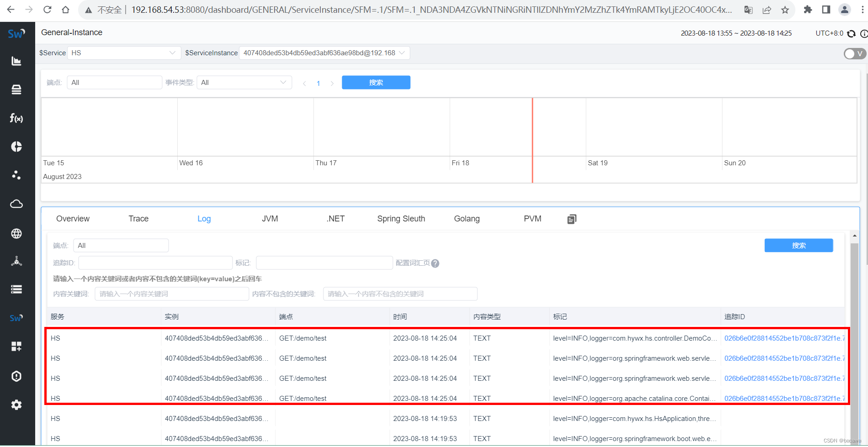Click the date range 2023-08-18 13:55 ~ 14:25
This screenshot has height=447, width=868.
[736, 33]
